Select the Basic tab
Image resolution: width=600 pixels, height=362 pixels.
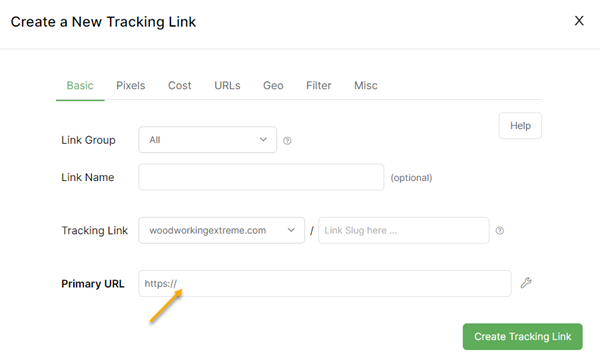click(80, 85)
